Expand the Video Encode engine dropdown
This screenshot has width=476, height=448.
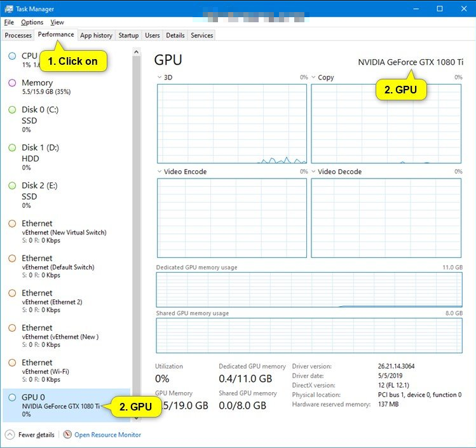(160, 172)
